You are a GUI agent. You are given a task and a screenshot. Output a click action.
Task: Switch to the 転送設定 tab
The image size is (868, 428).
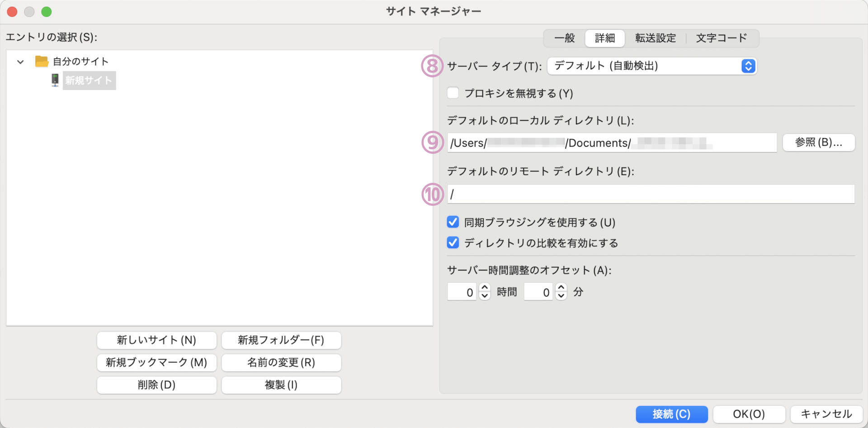click(655, 38)
